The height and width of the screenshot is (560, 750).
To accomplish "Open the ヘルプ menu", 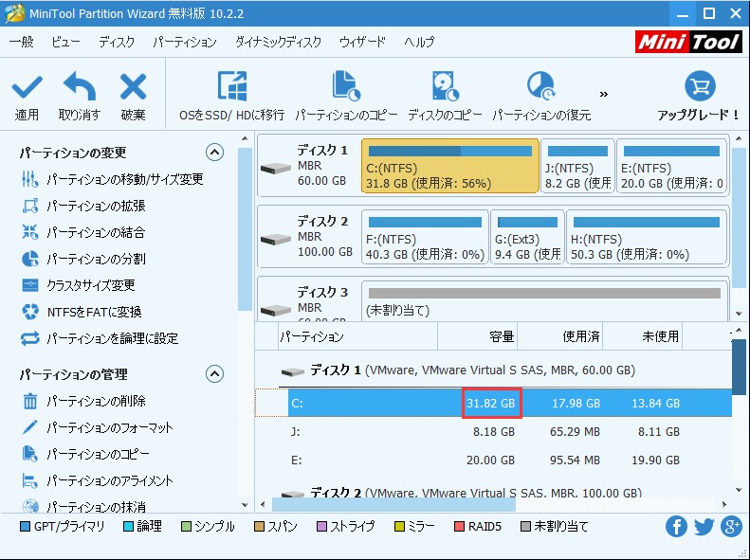I will pyautogui.click(x=419, y=42).
